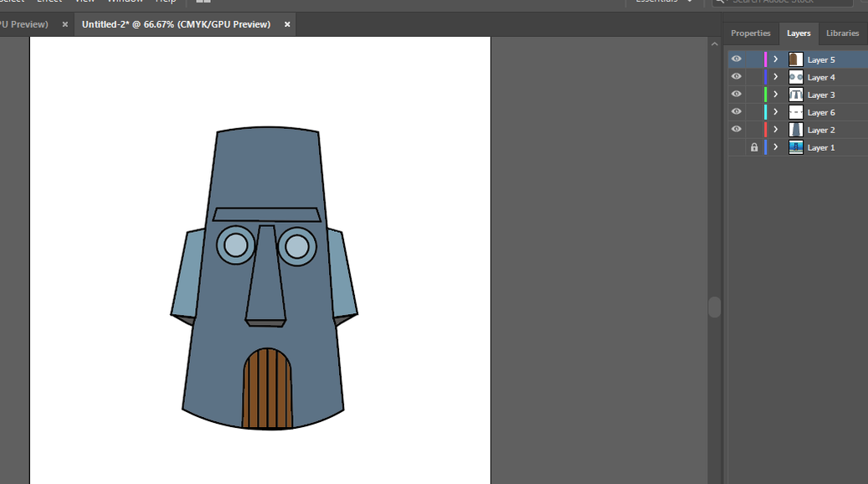Hide Layer 4 using its eye icon

coord(737,77)
